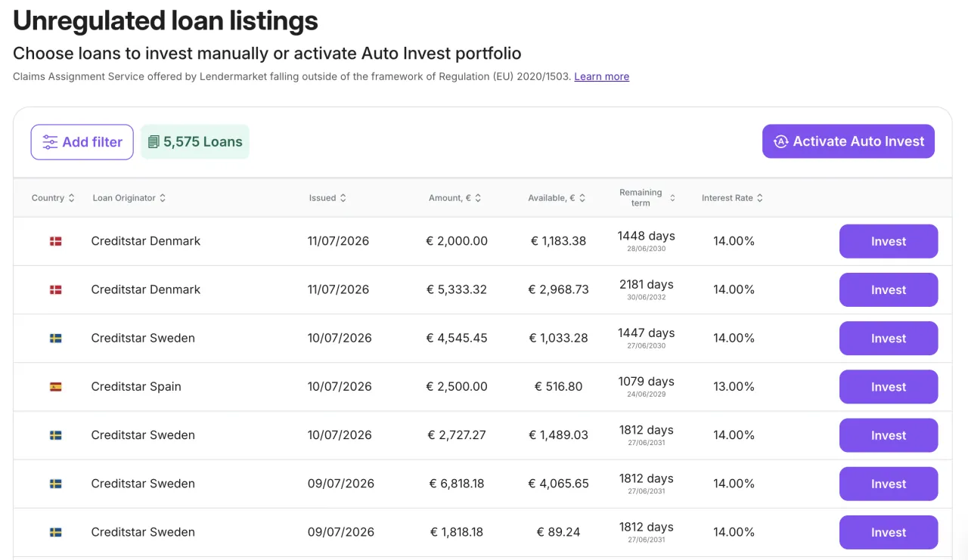Click the € 1,033.28 available amount

click(x=558, y=338)
